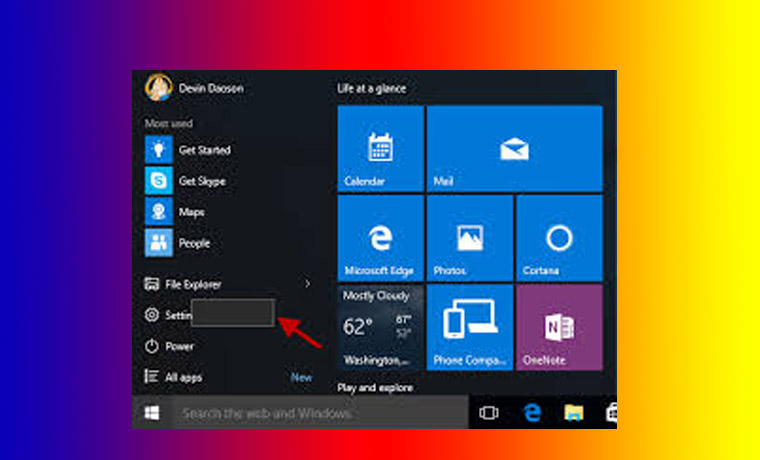This screenshot has height=460, width=760.
Task: Open the Mostly Cloudy weather tile
Action: [x=380, y=327]
